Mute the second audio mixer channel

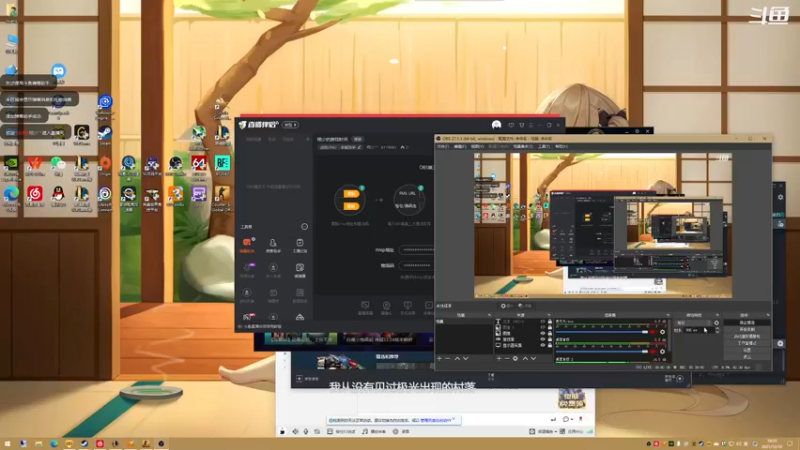tap(653, 352)
